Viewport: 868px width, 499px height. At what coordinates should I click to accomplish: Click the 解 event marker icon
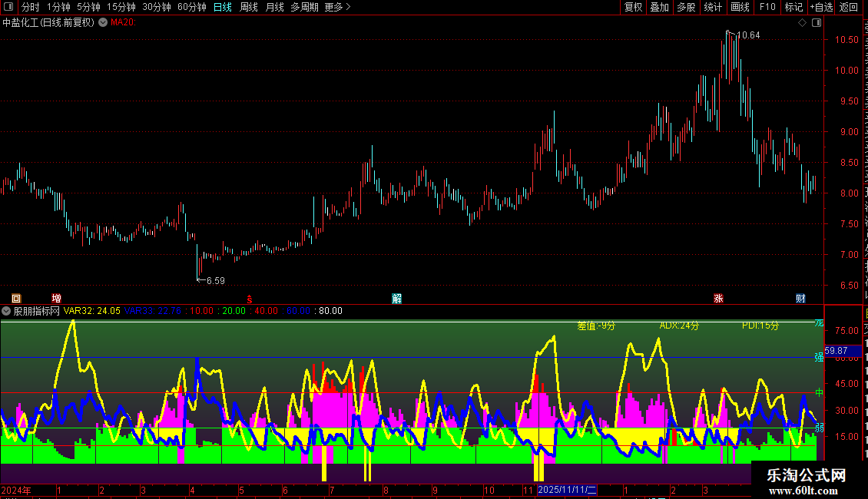point(396,298)
